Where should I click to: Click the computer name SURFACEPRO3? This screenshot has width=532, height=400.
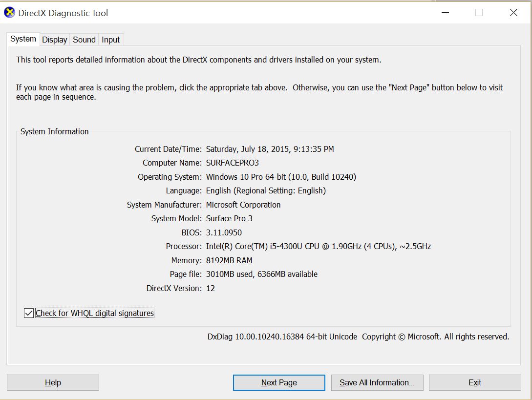233,163
